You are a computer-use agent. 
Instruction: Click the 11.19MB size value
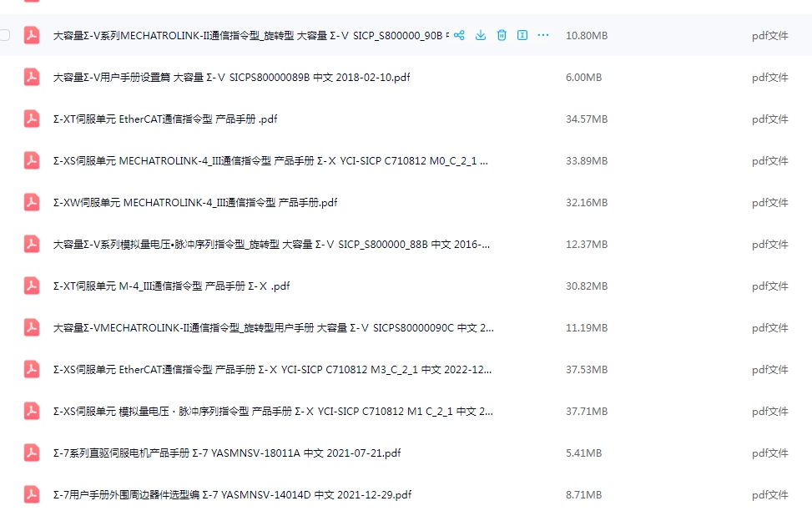(586, 327)
